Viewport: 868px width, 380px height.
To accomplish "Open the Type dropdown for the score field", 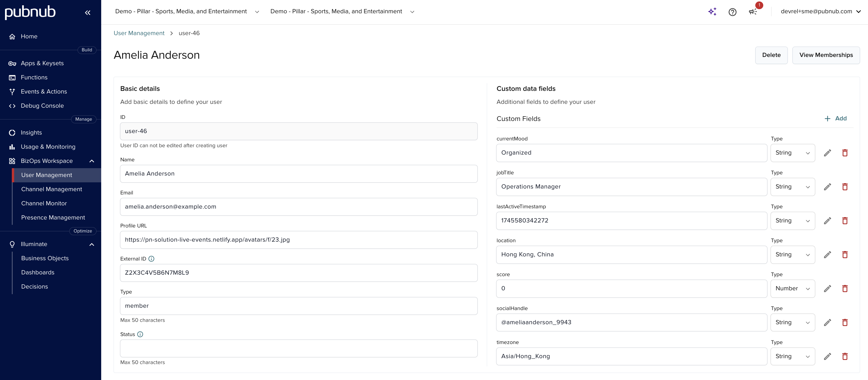I will point(792,288).
